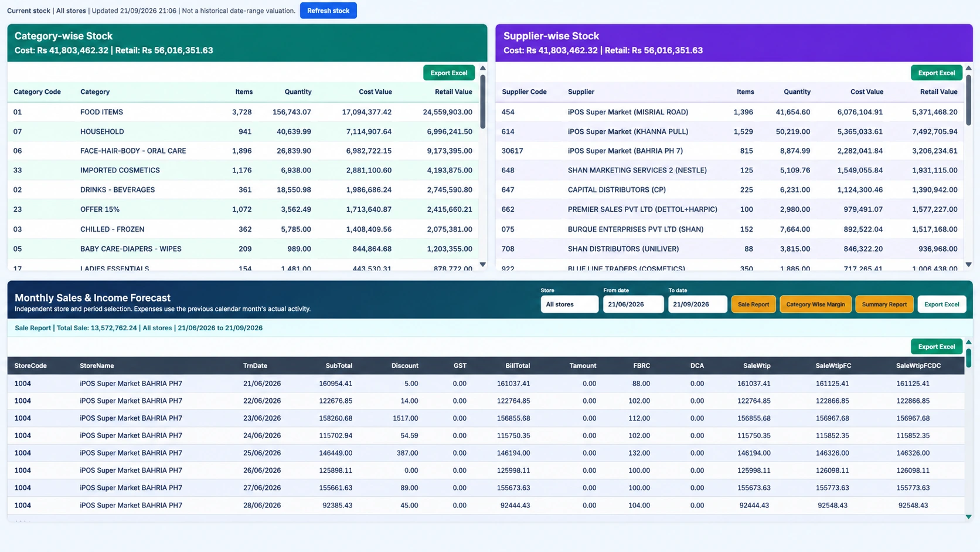The width and height of the screenshot is (980, 552).
Task: Export Category-wise Stock to Excel
Action: [449, 73]
